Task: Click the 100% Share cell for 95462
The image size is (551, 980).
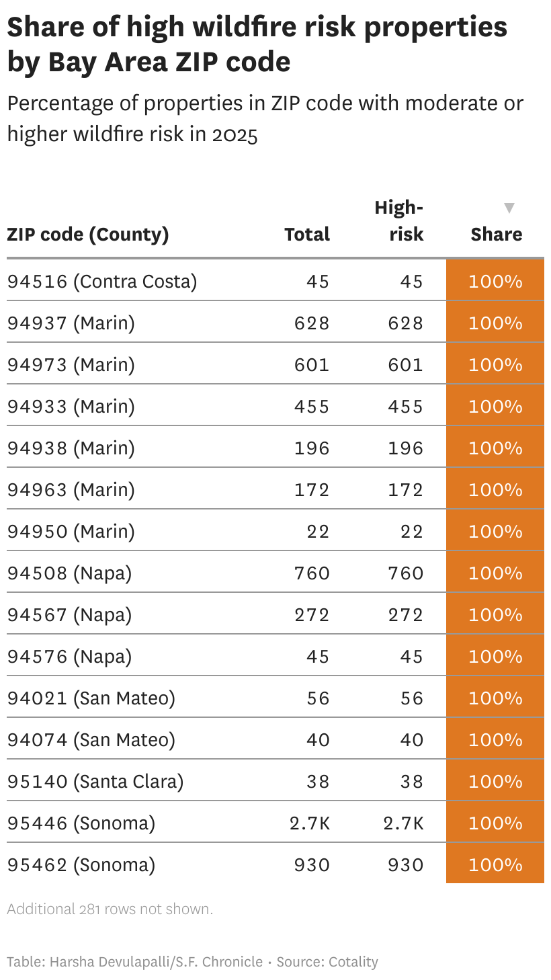Action: click(495, 864)
